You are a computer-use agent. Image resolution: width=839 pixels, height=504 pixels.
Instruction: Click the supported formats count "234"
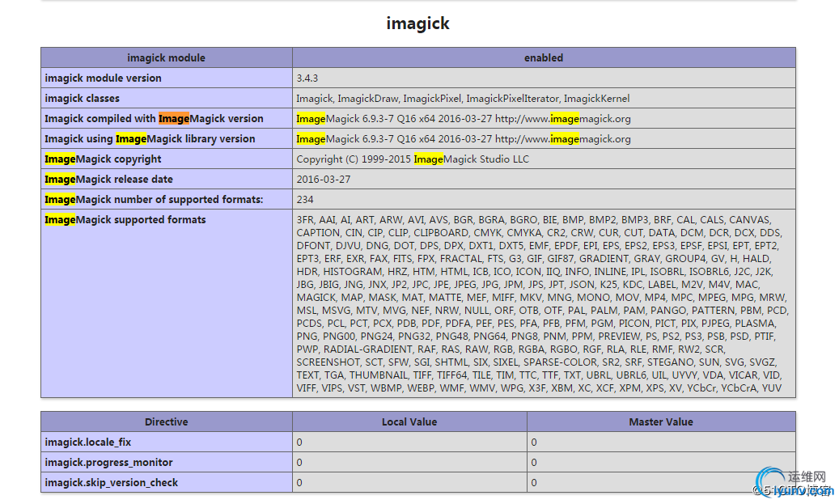coord(305,200)
